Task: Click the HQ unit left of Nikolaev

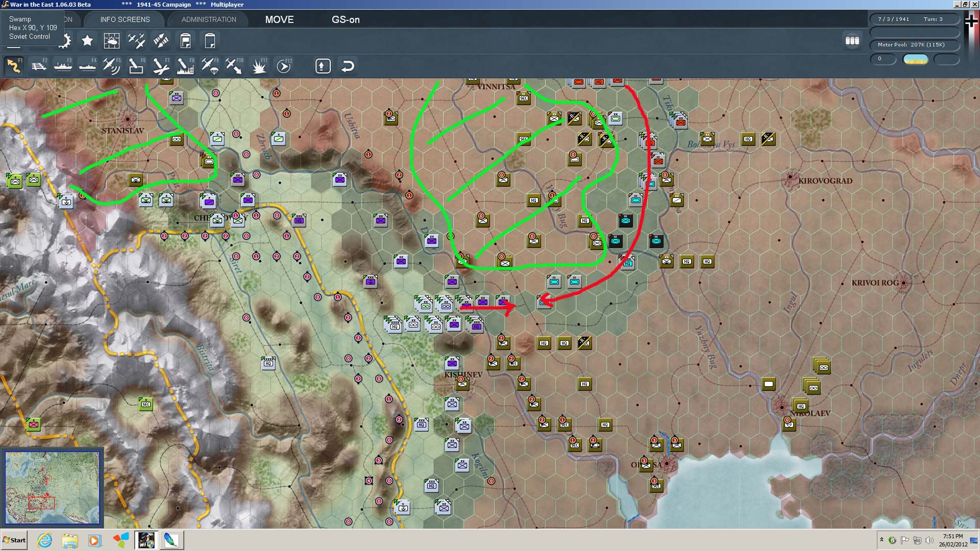Action: [x=801, y=406]
